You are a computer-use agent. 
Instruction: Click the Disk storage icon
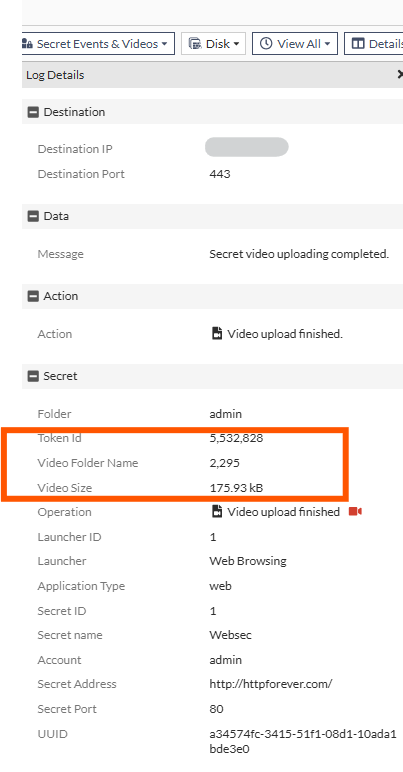(195, 44)
